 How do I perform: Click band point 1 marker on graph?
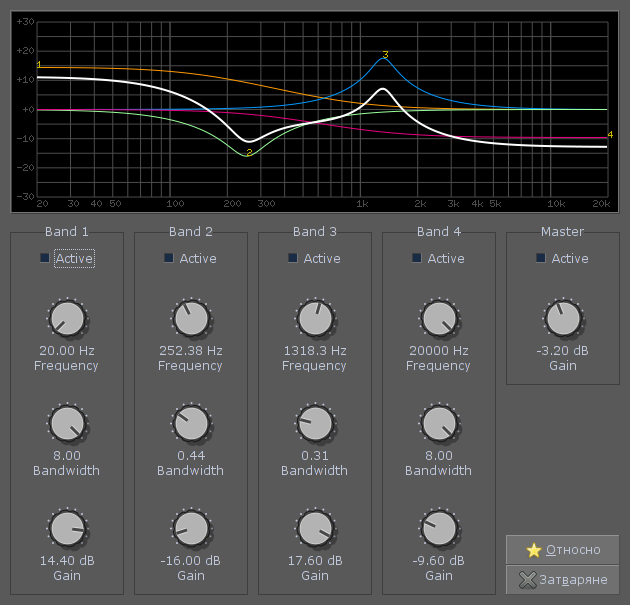(x=39, y=66)
